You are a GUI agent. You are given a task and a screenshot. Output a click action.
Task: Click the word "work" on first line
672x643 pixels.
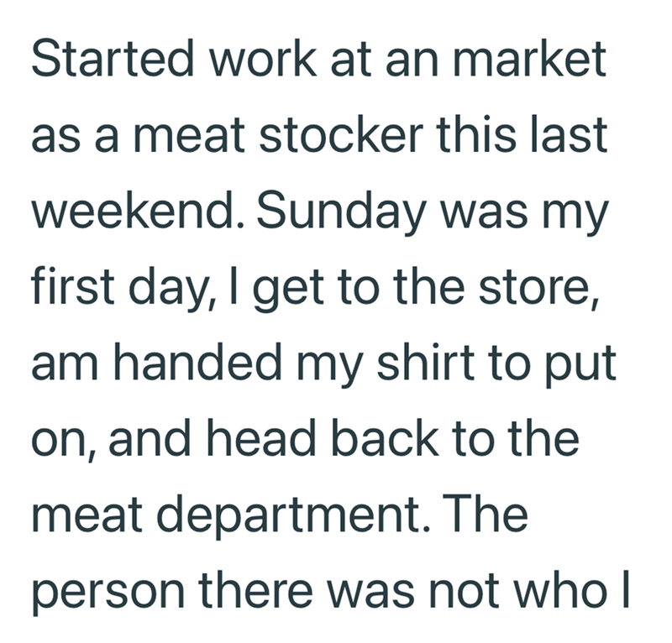pos(263,58)
